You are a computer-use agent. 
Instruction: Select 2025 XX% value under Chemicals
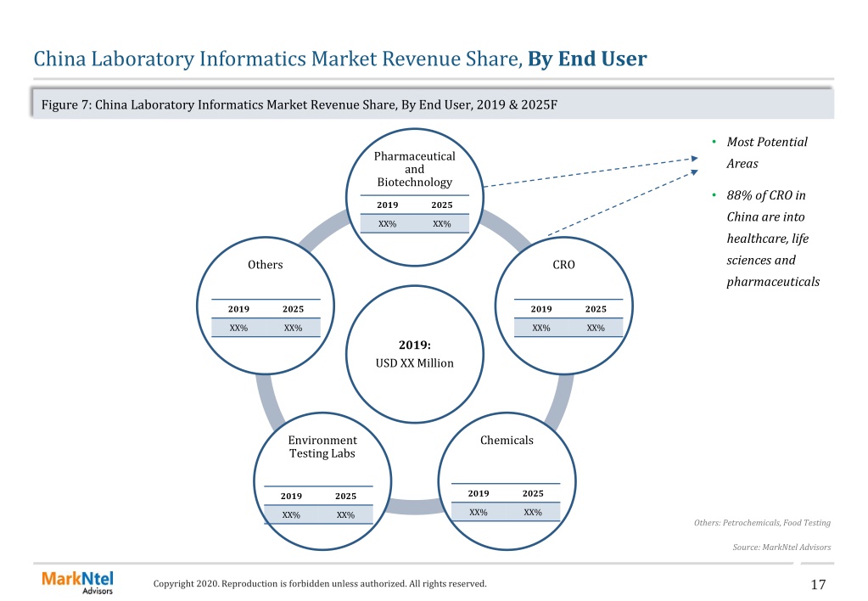coord(533,513)
